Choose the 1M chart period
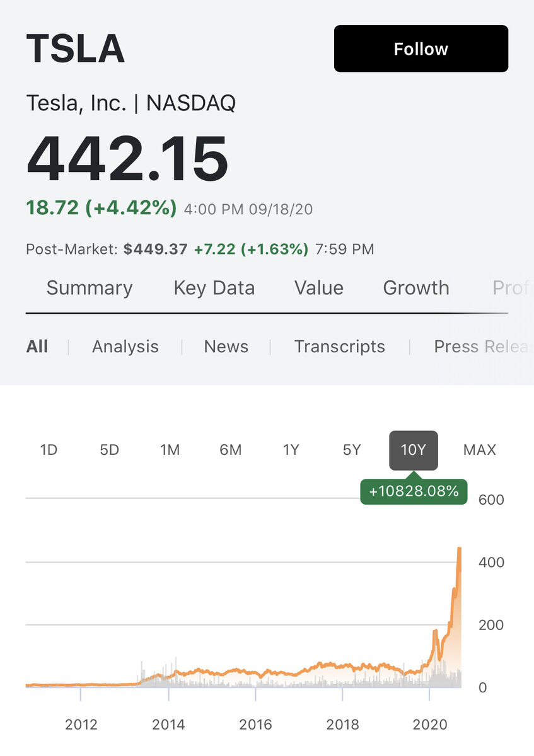The width and height of the screenshot is (534, 756). tap(170, 450)
